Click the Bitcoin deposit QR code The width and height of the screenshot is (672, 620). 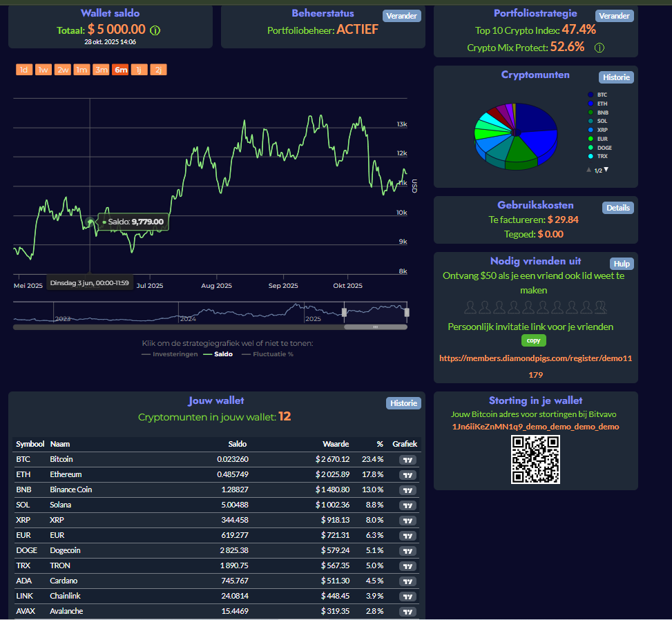click(535, 460)
